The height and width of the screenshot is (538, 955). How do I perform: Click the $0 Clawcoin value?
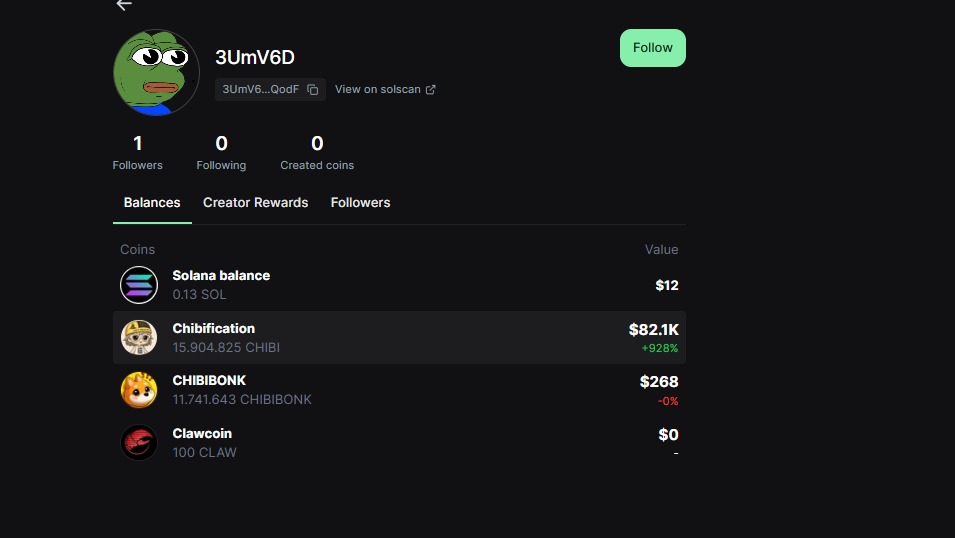pos(668,435)
